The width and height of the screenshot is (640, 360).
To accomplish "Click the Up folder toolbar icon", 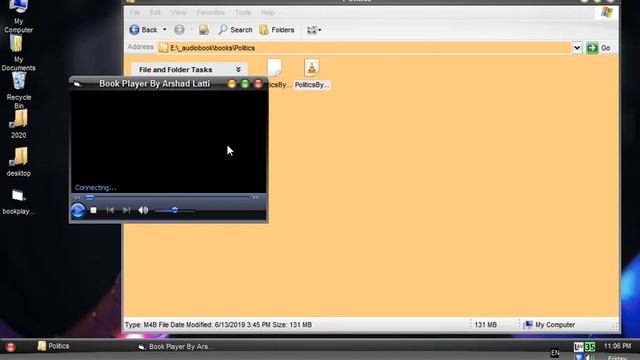I will tap(204, 30).
